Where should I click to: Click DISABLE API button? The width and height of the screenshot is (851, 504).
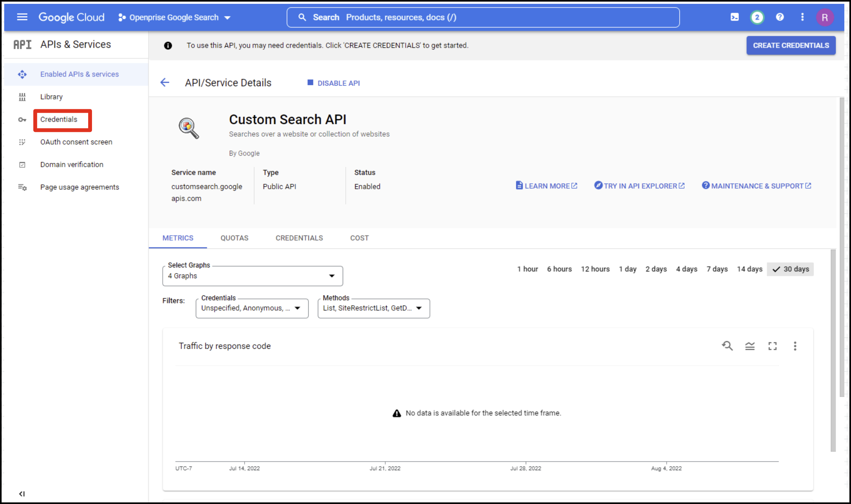333,83
